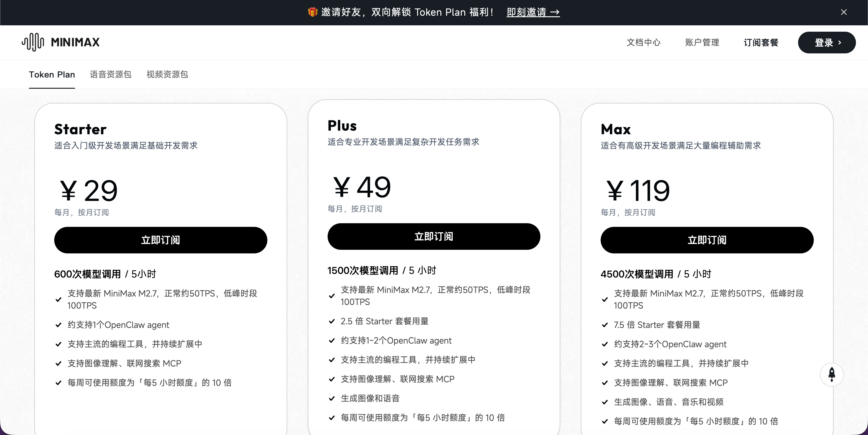Screen dimensions: 868x435
Task: Click the gift icon in the banner
Action: point(312,12)
